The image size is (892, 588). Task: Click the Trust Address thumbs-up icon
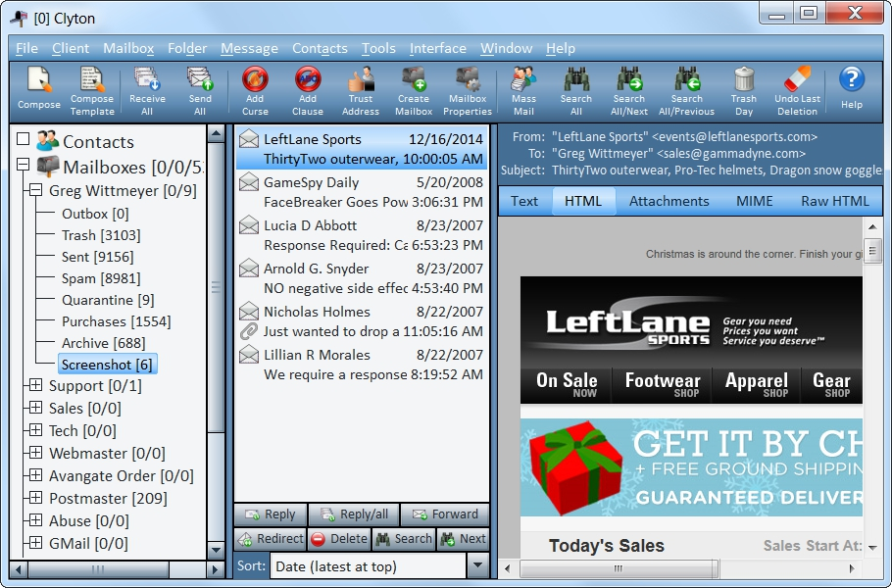361,79
